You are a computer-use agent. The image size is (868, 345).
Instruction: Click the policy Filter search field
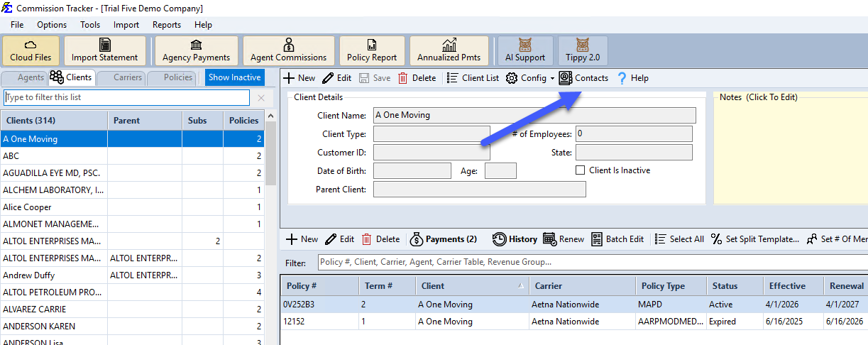point(593,263)
